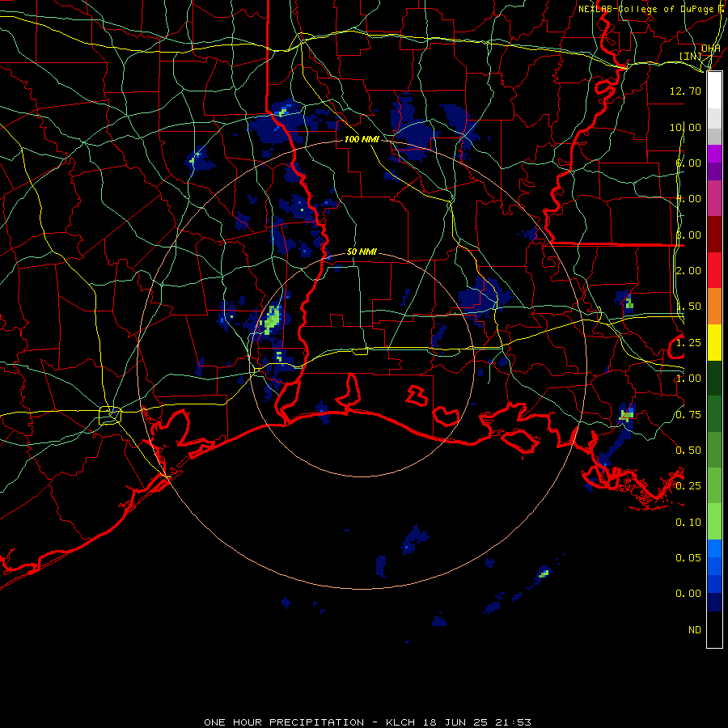728x728 pixels.
Task: Click the 1.25 scale label
Action: click(x=688, y=343)
